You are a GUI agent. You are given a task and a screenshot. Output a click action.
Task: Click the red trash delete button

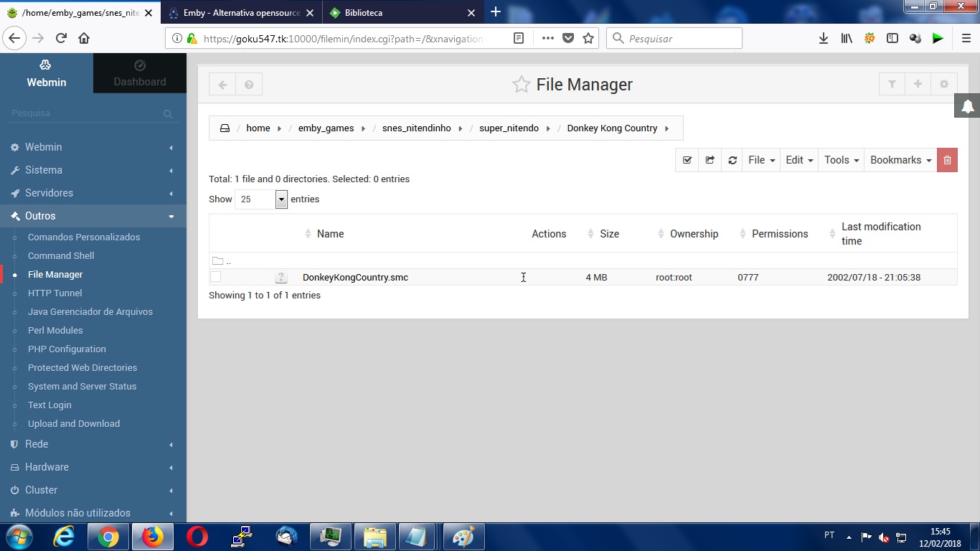947,160
